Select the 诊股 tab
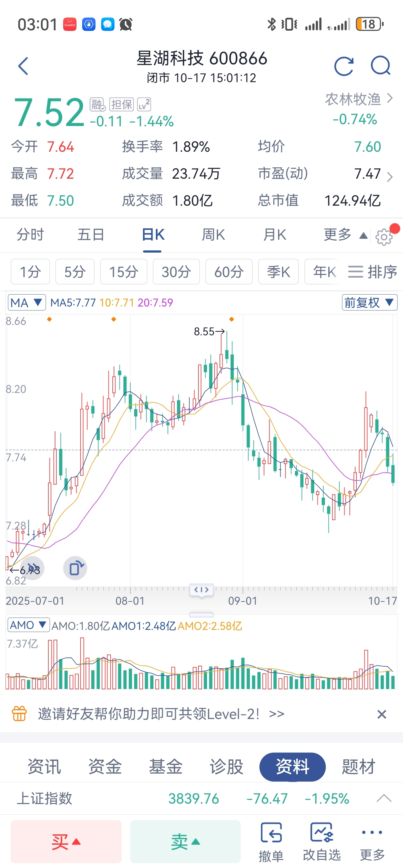The image size is (403, 868). pos(226,767)
